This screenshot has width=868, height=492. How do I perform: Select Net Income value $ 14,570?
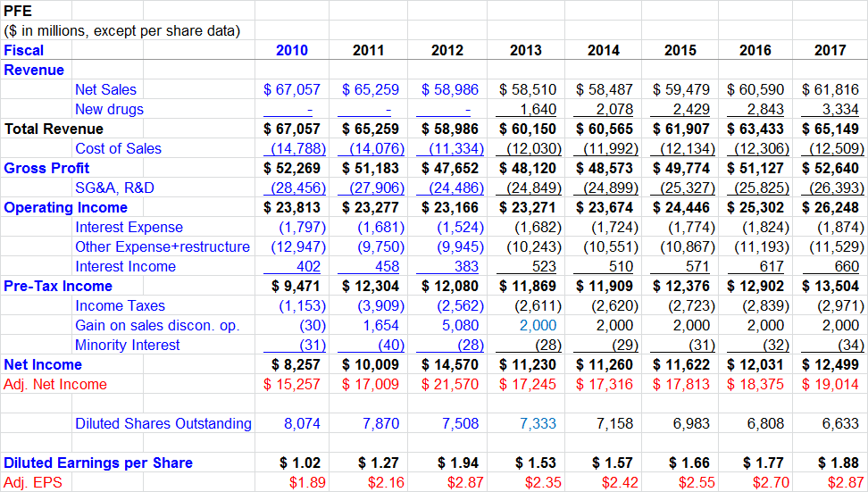click(449, 364)
